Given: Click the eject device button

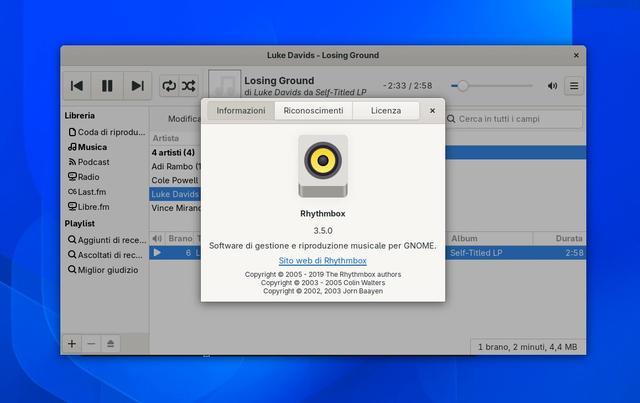Looking at the screenshot, I should pyautogui.click(x=110, y=344).
